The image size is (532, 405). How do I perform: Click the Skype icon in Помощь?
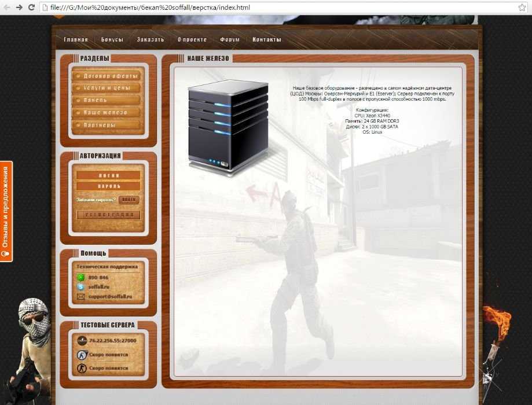tap(80, 287)
